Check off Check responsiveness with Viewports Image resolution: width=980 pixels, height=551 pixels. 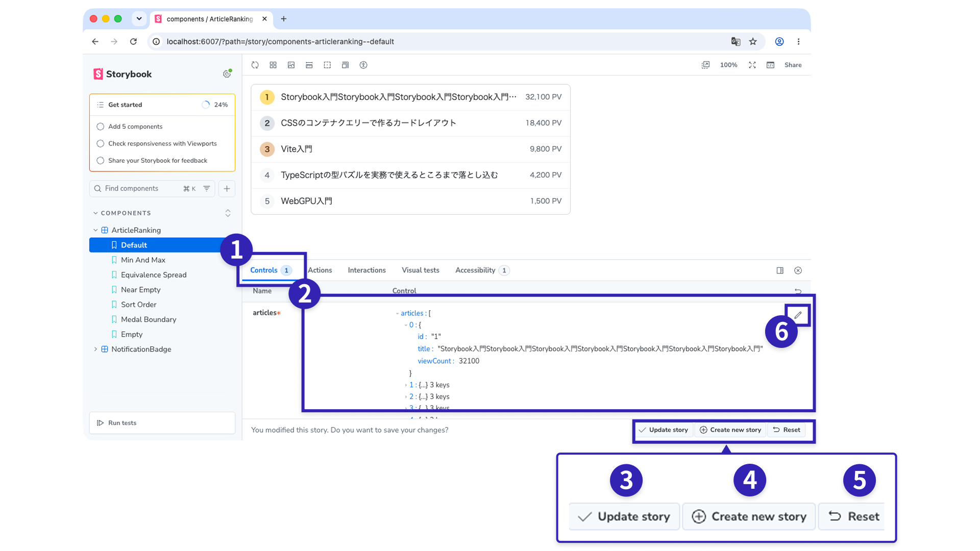(101, 143)
